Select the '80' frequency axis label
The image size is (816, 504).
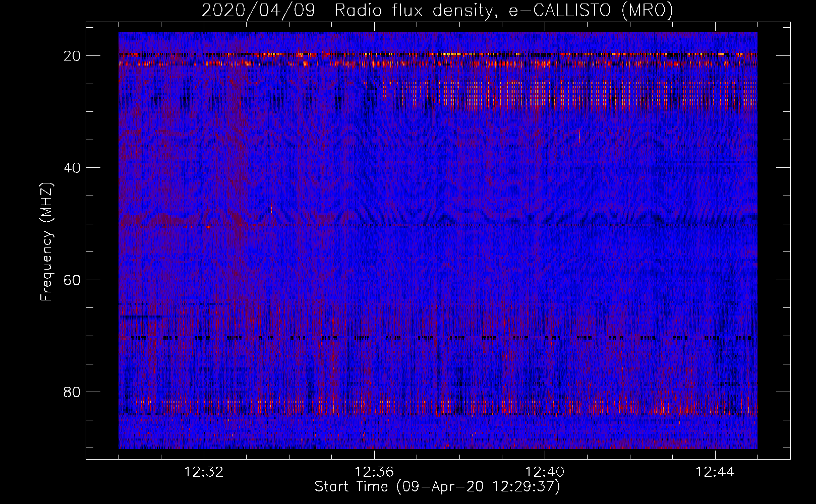pyautogui.click(x=72, y=392)
